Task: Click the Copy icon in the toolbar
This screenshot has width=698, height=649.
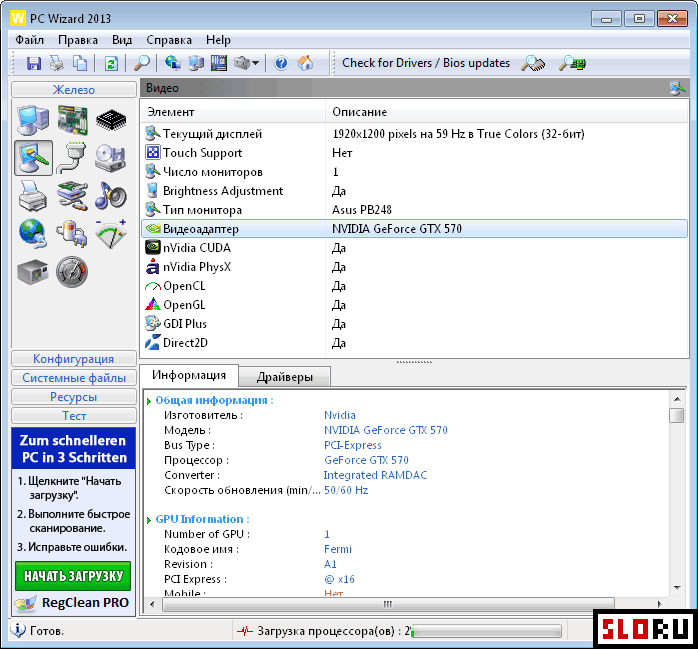Action: pyautogui.click(x=80, y=63)
